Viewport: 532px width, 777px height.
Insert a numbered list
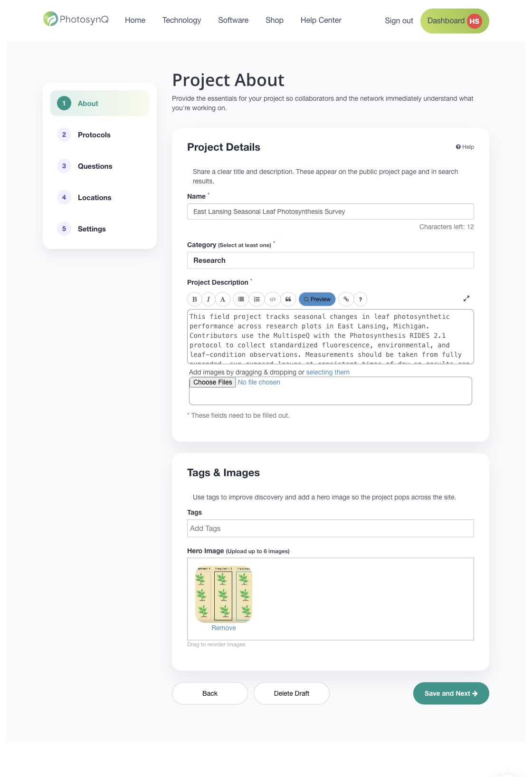point(256,299)
